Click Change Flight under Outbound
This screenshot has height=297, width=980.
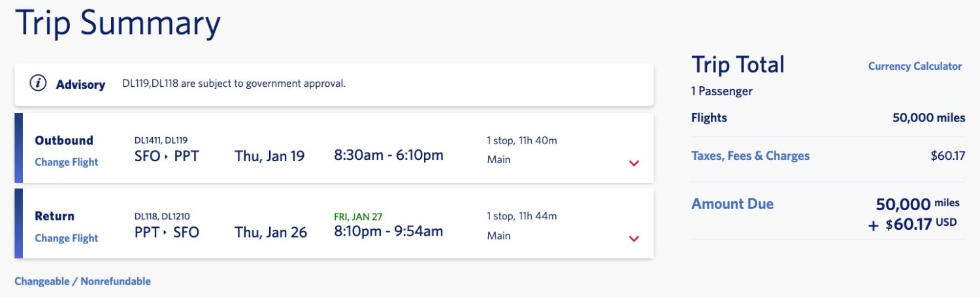click(x=67, y=162)
